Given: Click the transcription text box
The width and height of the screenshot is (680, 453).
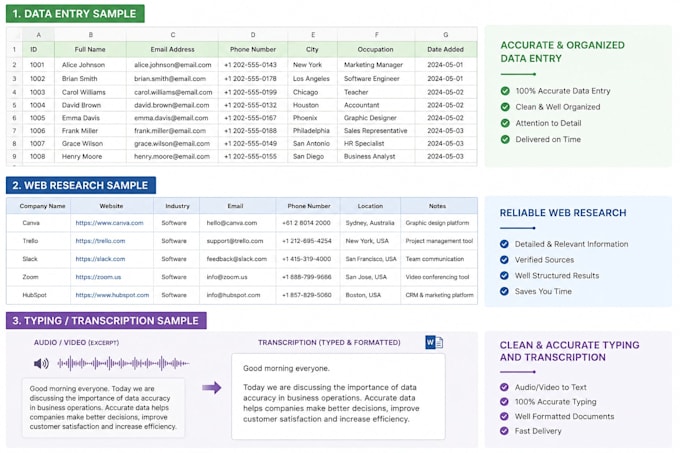Looking at the screenshot, I should point(338,396).
